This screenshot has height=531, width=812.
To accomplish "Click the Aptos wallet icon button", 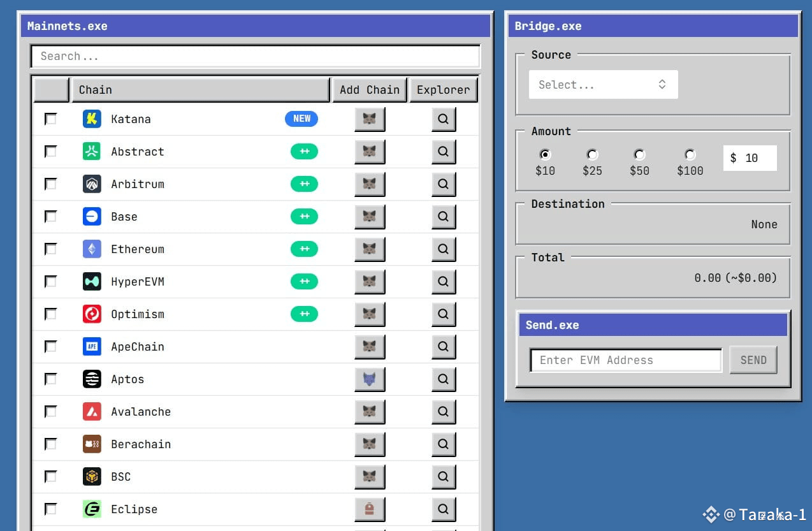I will click(x=370, y=379).
